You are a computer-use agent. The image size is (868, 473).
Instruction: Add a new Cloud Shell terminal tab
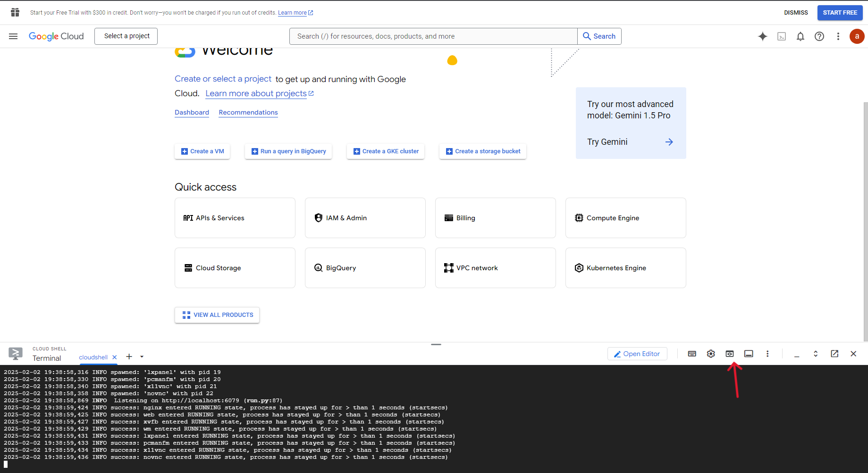129,357
